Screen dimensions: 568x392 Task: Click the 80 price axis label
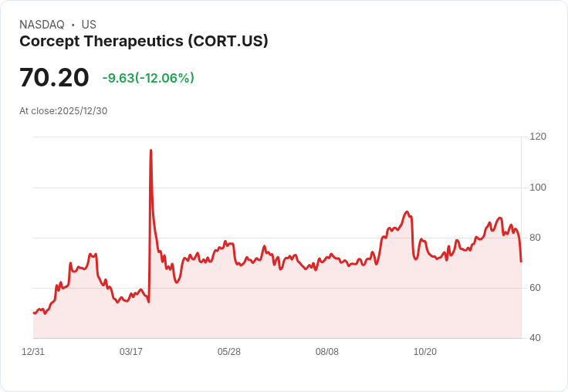coord(535,238)
